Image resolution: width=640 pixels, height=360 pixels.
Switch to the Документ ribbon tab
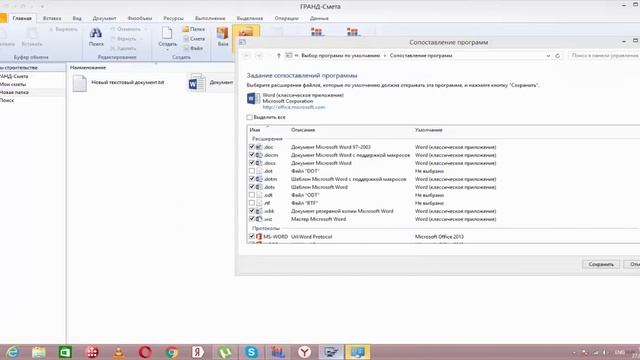click(104, 18)
